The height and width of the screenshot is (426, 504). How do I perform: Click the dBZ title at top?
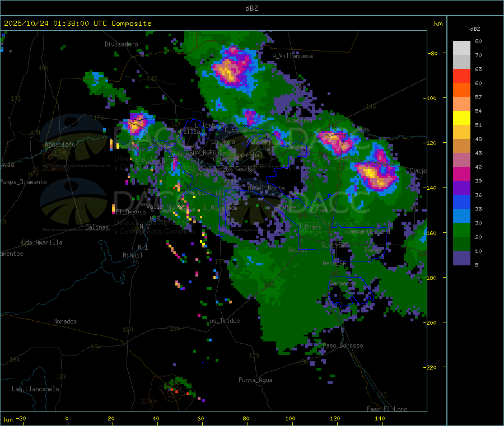pyautogui.click(x=251, y=8)
